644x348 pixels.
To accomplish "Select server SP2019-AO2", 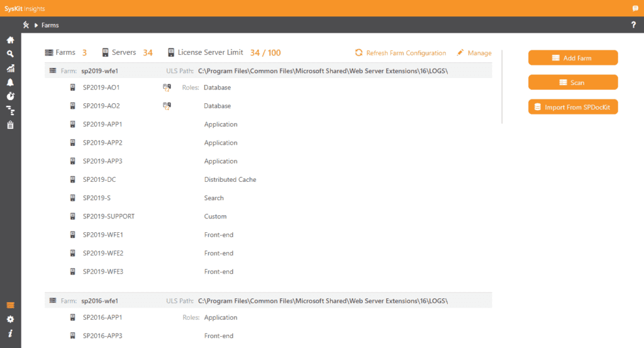I will click(x=101, y=106).
